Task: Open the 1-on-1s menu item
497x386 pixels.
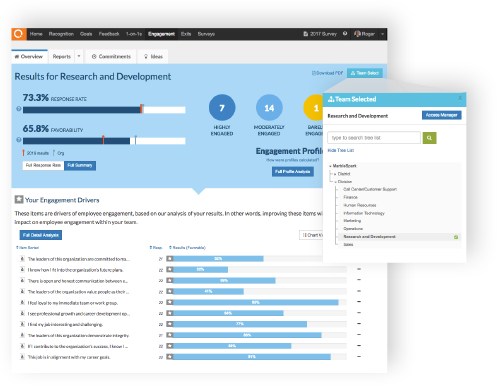Action: pos(134,34)
